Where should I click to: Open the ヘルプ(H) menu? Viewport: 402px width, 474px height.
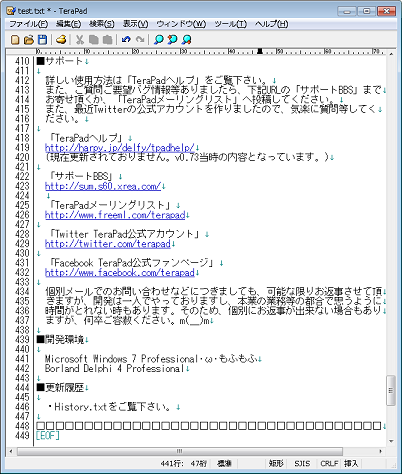click(271, 24)
